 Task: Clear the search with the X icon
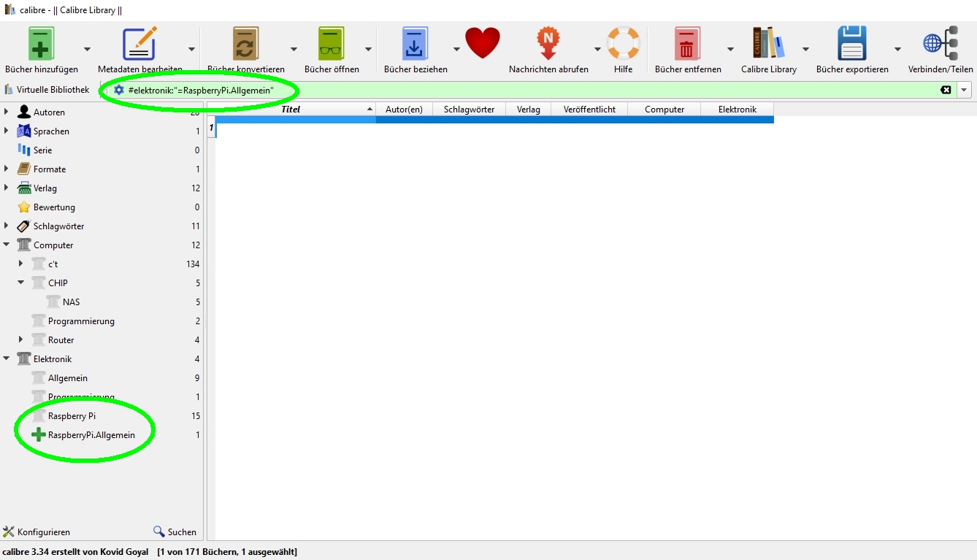click(x=946, y=90)
